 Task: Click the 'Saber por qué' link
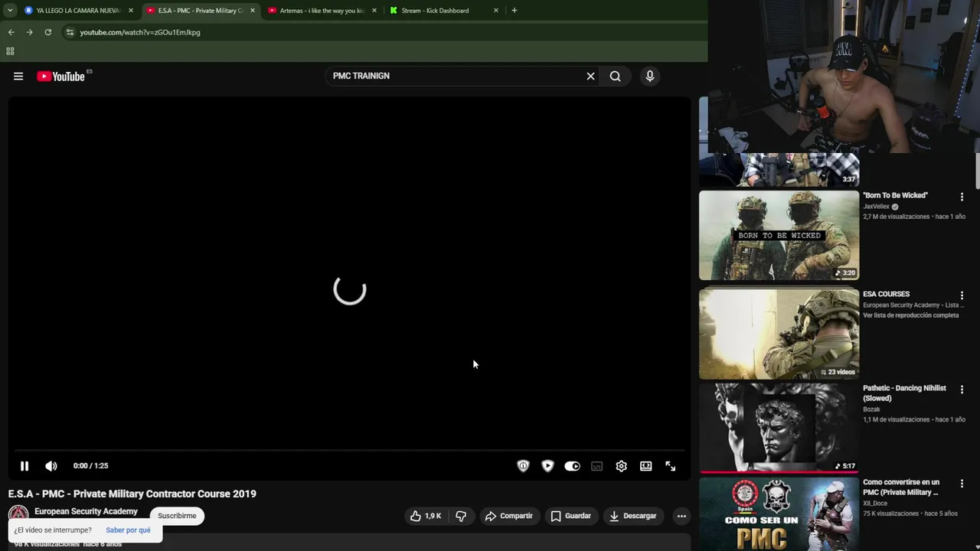(128, 530)
